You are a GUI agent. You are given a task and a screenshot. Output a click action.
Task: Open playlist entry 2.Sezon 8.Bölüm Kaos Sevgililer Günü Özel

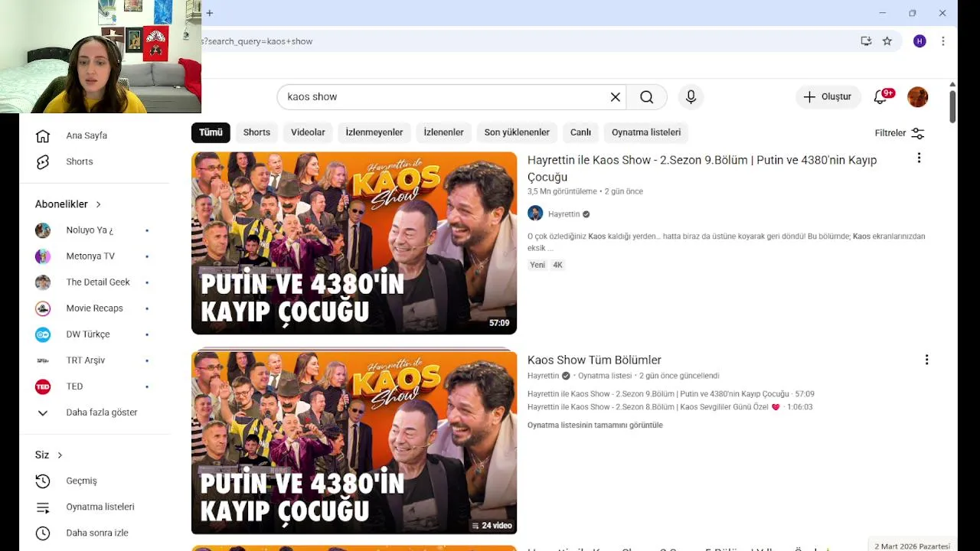[x=670, y=407]
